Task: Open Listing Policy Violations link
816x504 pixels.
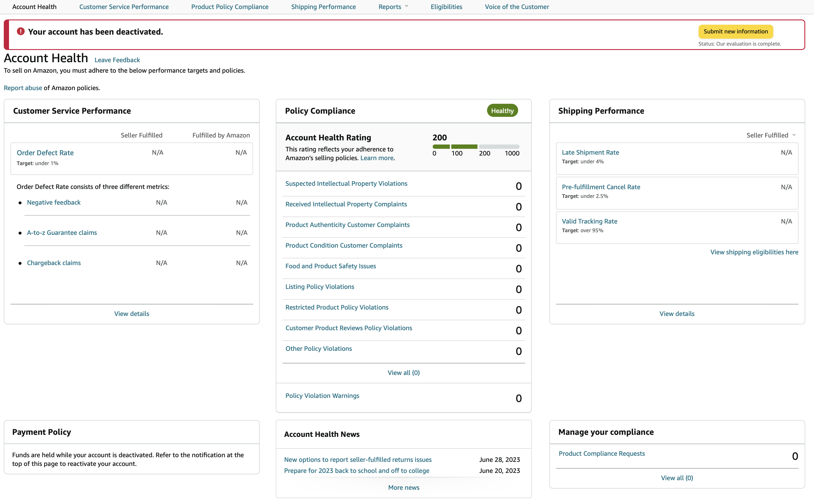Action: (x=321, y=287)
